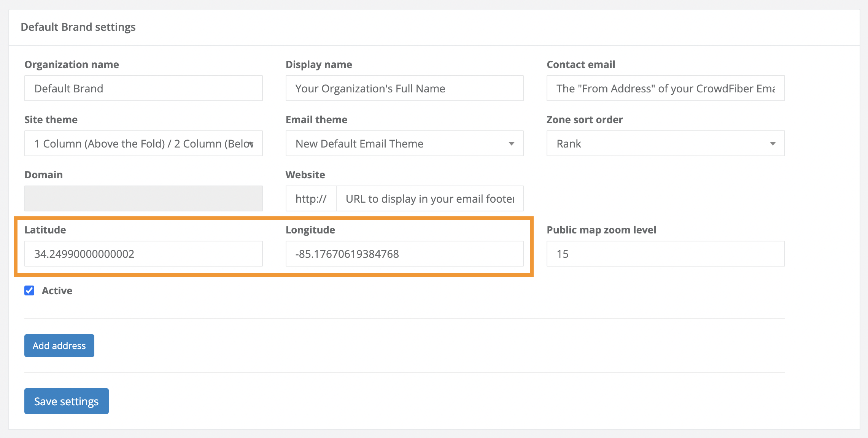This screenshot has width=868, height=438.
Task: Click the Default Brand settings heading
Action: 78,27
